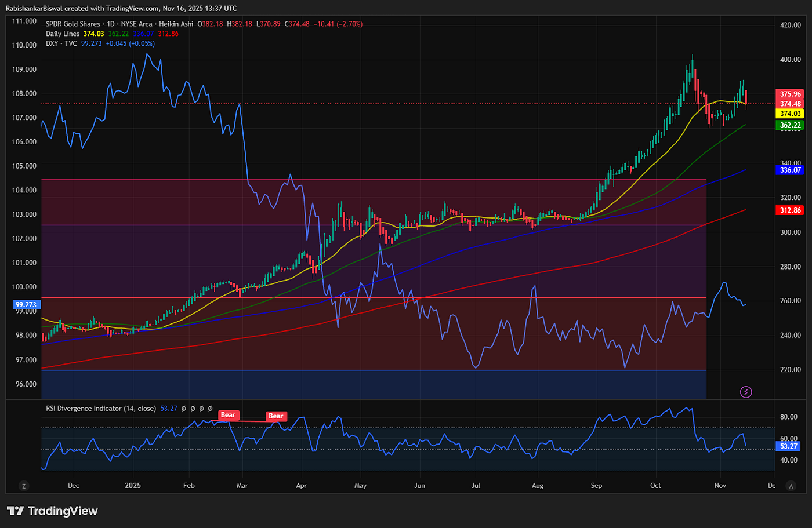The height and width of the screenshot is (528, 812).
Task: Click the Z timezone button
Action: 24,486
